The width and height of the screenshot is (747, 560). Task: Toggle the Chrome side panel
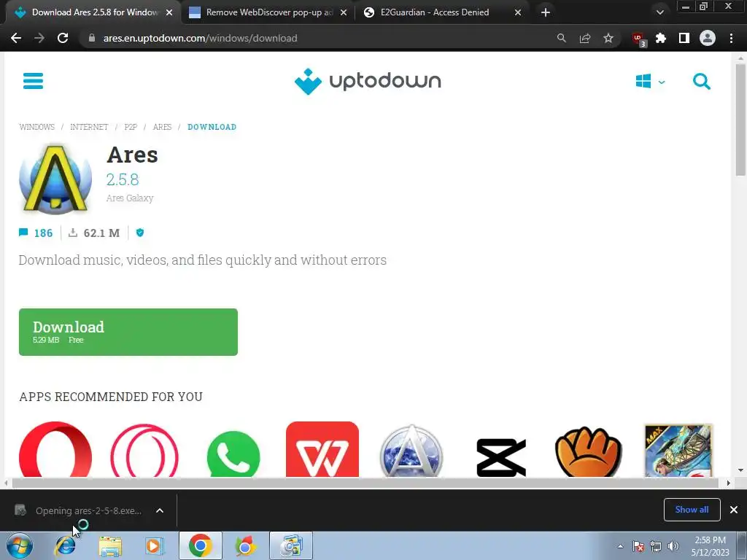(684, 38)
